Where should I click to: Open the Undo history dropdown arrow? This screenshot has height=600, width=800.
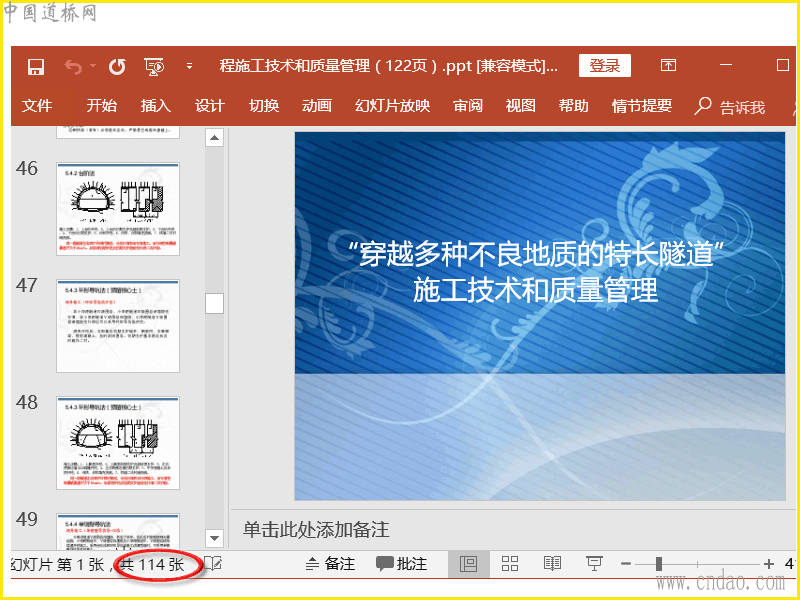click(93, 66)
